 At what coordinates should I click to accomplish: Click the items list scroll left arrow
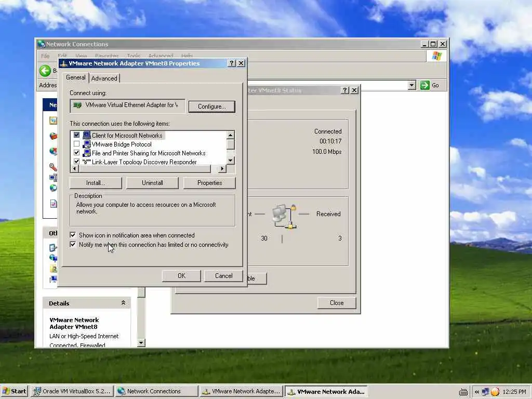[74, 169]
